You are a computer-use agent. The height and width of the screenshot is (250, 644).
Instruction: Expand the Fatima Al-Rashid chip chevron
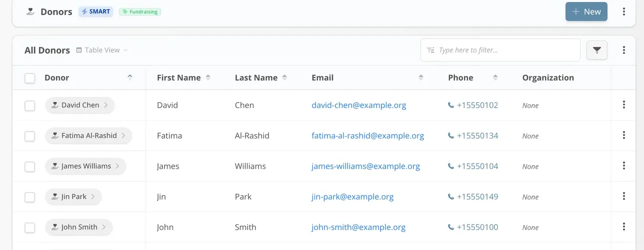pos(123,135)
